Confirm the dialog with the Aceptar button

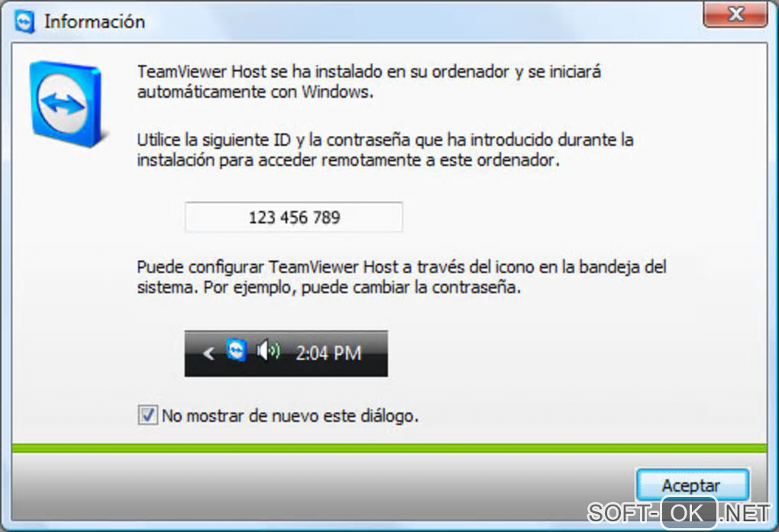coord(692,485)
